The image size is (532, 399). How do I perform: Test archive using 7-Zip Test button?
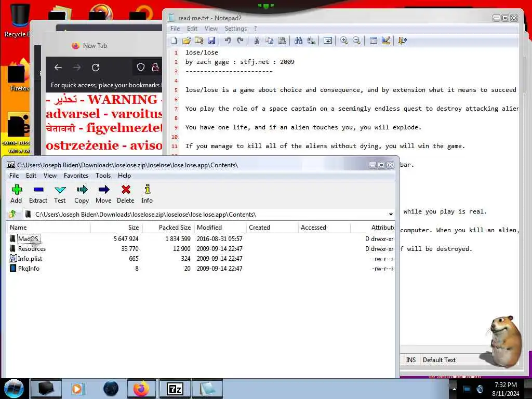60,194
